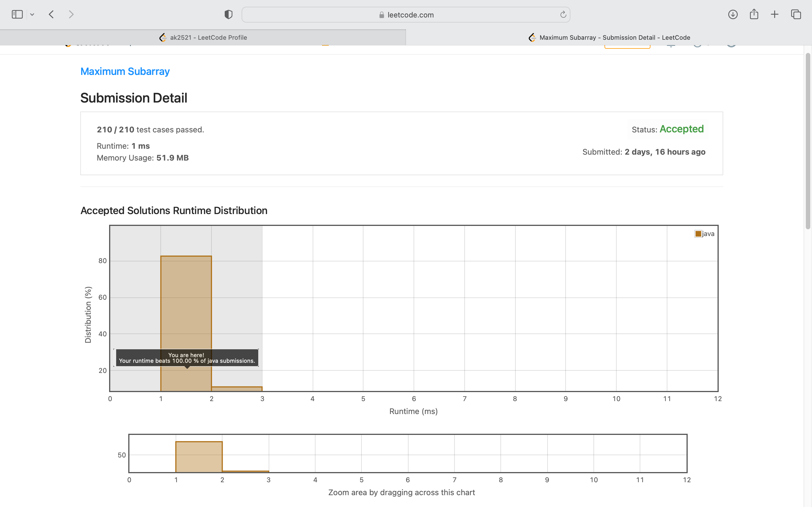This screenshot has width=812, height=507.
Task: Open the privacy report shield icon
Action: tap(228, 14)
